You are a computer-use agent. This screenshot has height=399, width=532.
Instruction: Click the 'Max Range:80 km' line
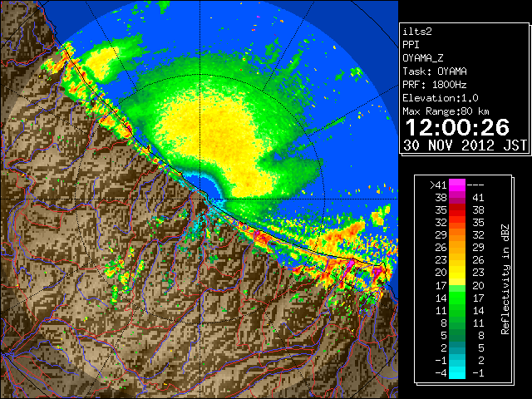(x=446, y=111)
